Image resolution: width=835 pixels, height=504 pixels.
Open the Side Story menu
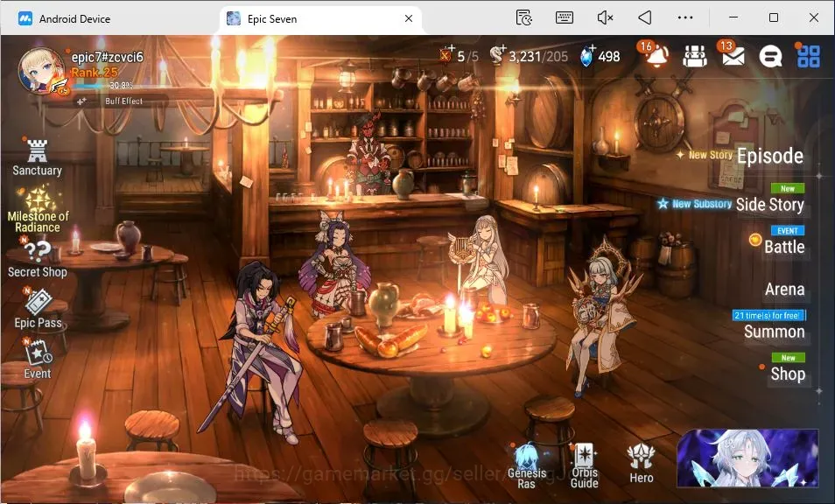click(769, 205)
